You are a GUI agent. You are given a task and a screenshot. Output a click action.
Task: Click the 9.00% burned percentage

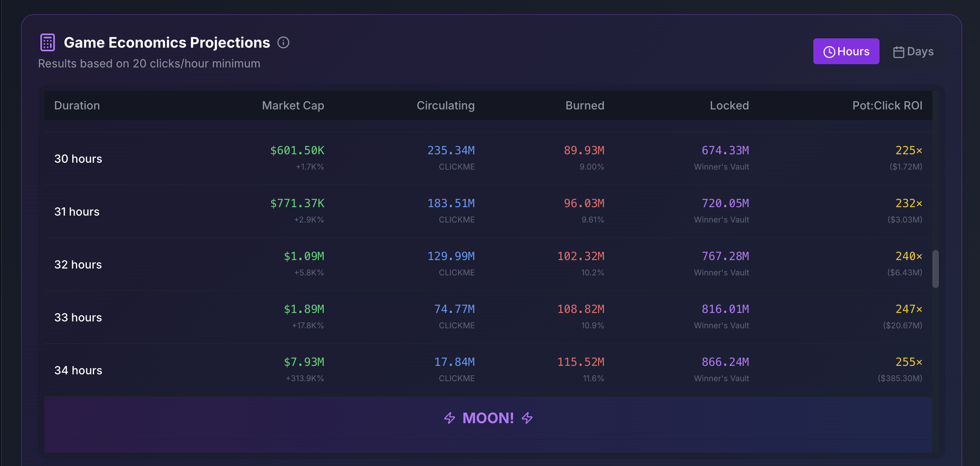592,167
